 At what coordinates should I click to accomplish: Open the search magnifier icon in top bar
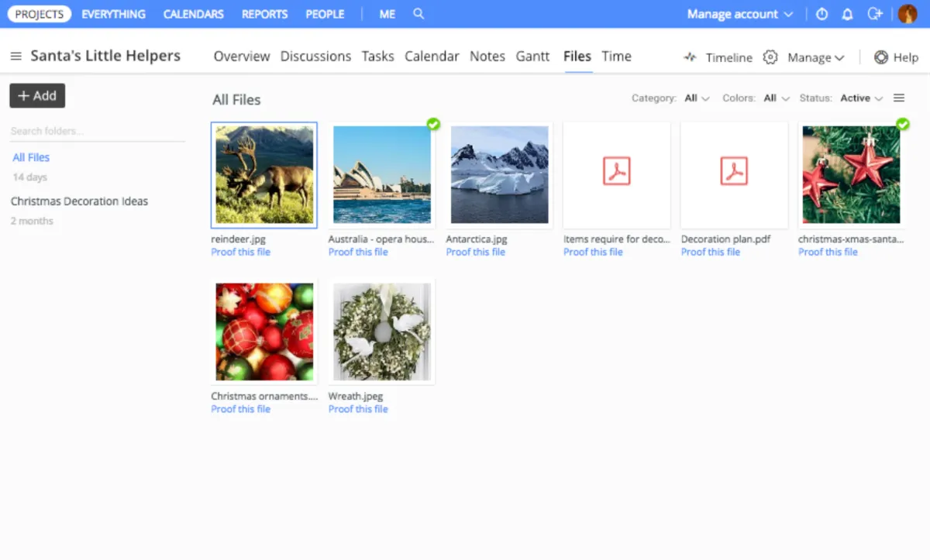(x=418, y=14)
